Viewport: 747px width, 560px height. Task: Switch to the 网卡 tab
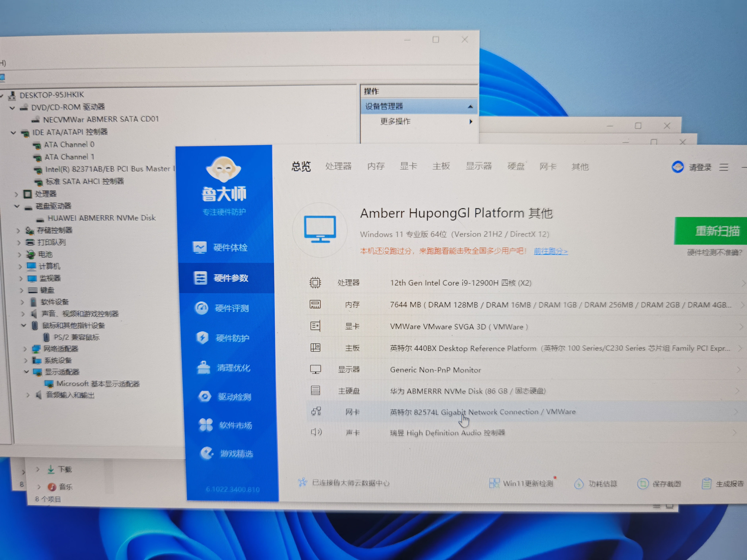pos(548,166)
